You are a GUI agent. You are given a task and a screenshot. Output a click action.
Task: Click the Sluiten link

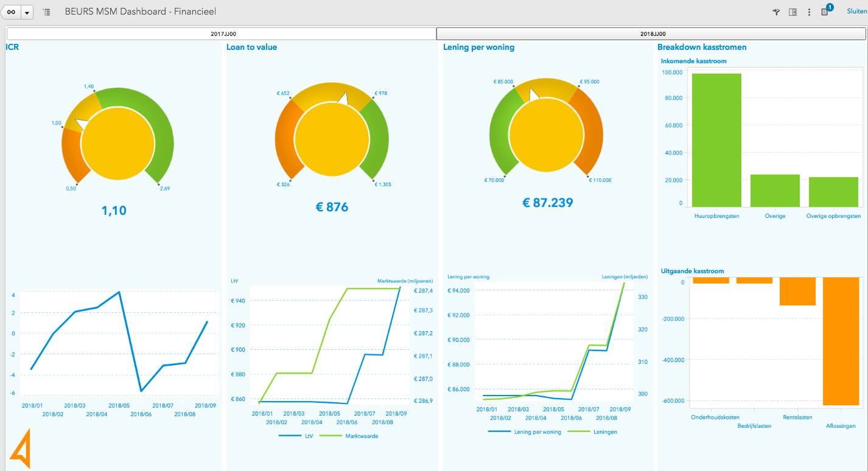click(x=856, y=12)
